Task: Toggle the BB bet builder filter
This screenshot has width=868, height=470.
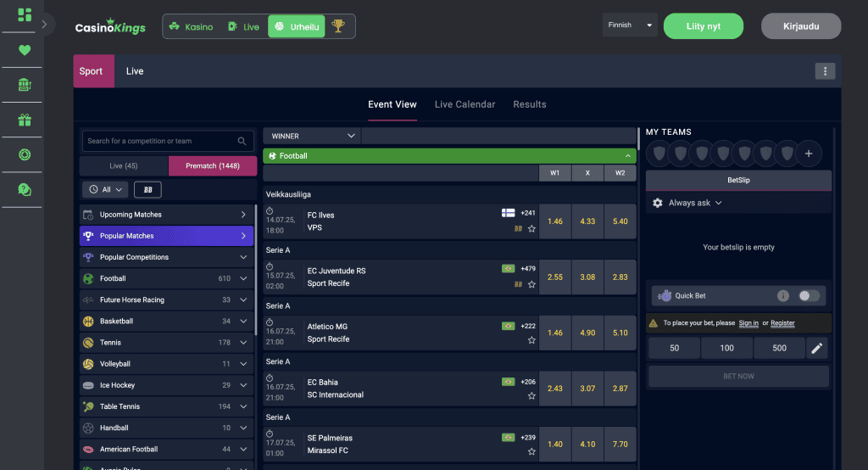Action: tap(147, 189)
